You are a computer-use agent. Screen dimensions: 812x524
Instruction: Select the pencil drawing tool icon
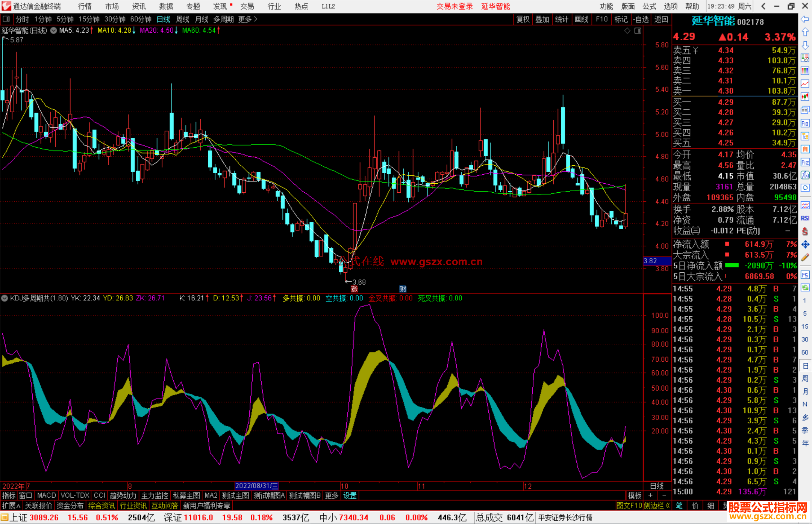805,258
